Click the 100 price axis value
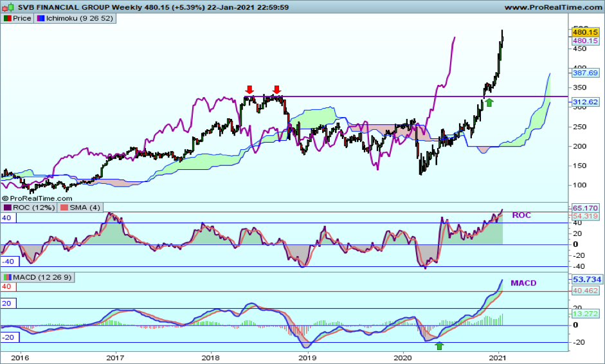Image resolution: width=605 pixels, height=364 pixels. tap(579, 185)
